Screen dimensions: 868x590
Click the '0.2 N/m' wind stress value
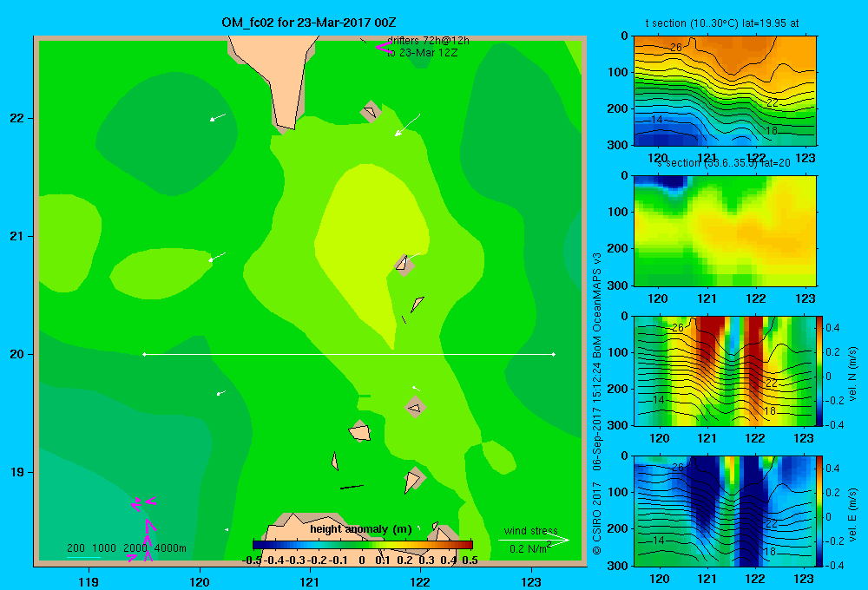[x=529, y=548]
